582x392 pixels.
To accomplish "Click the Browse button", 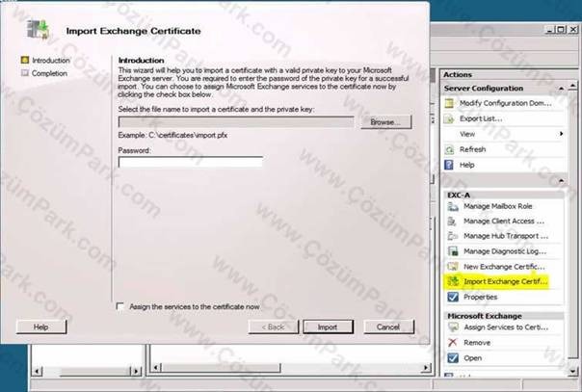I will click(386, 122).
